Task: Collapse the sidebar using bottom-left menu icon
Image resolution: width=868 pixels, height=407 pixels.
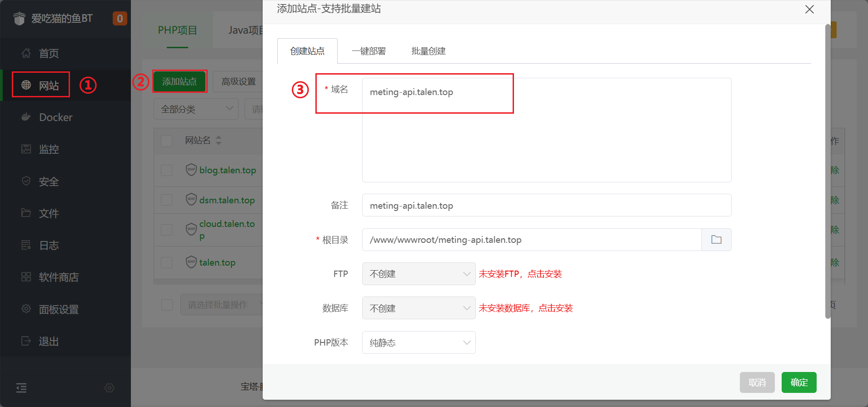Action: coord(21,388)
